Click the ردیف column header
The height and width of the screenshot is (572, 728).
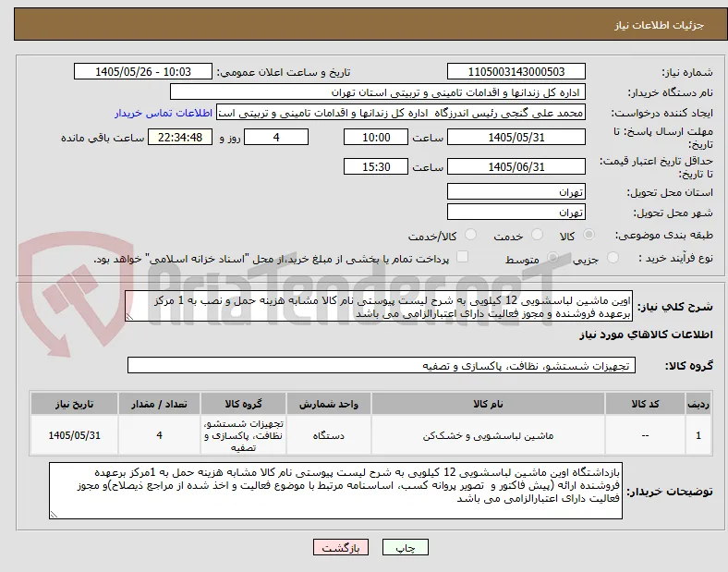pos(698,404)
